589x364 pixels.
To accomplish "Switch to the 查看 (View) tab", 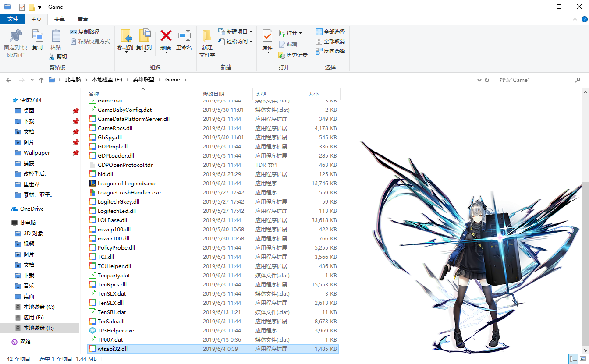I will click(x=82, y=19).
